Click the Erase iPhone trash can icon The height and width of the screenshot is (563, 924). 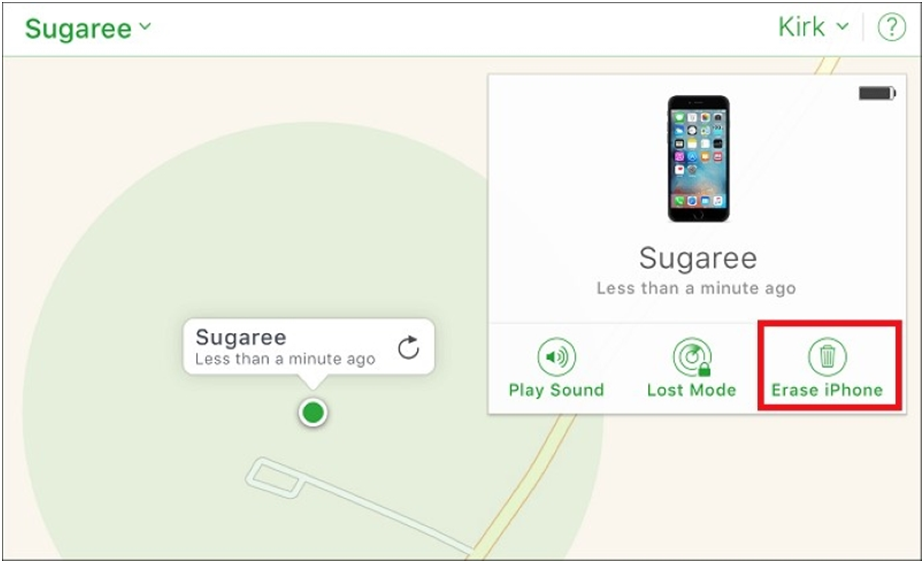pos(827,357)
